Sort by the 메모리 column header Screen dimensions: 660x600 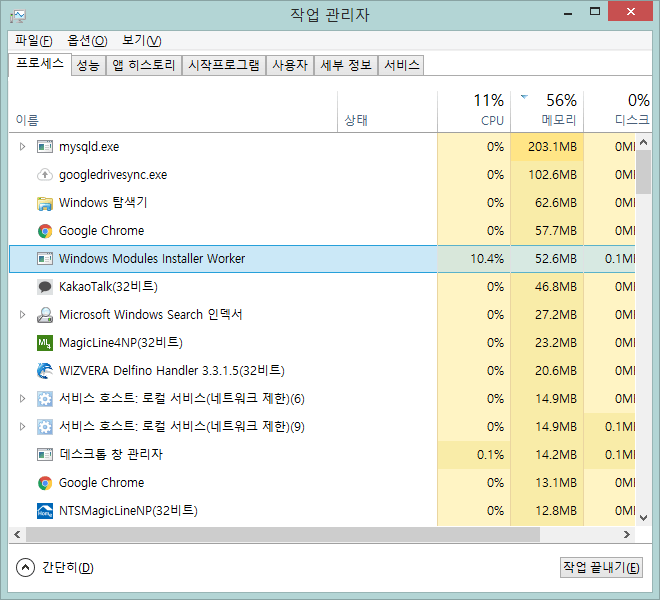(x=547, y=112)
